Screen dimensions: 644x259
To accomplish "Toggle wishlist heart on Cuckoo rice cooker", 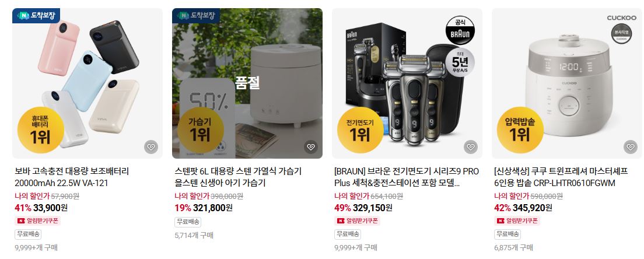I will pos(631,147).
